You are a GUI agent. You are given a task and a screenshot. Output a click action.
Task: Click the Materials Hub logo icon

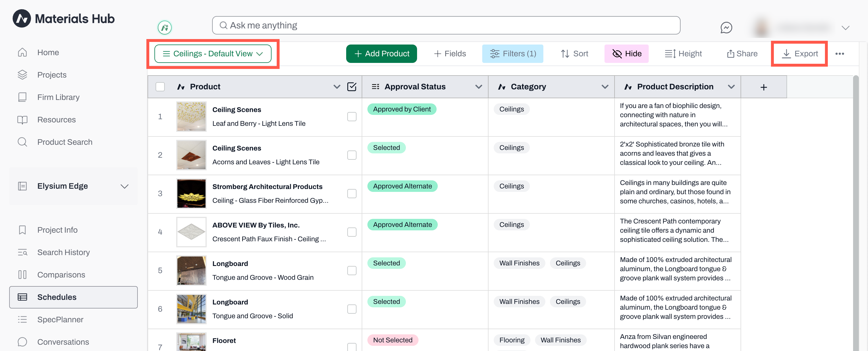click(x=22, y=19)
